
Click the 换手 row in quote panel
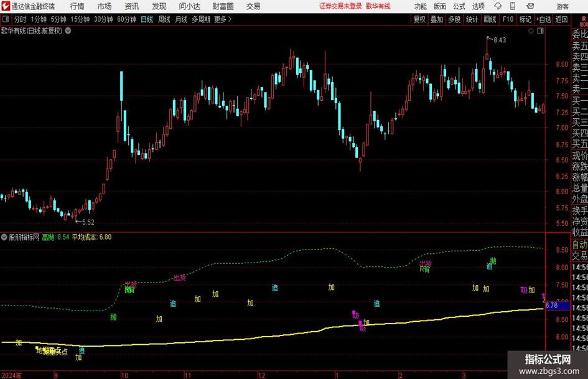pyautogui.click(x=580, y=210)
